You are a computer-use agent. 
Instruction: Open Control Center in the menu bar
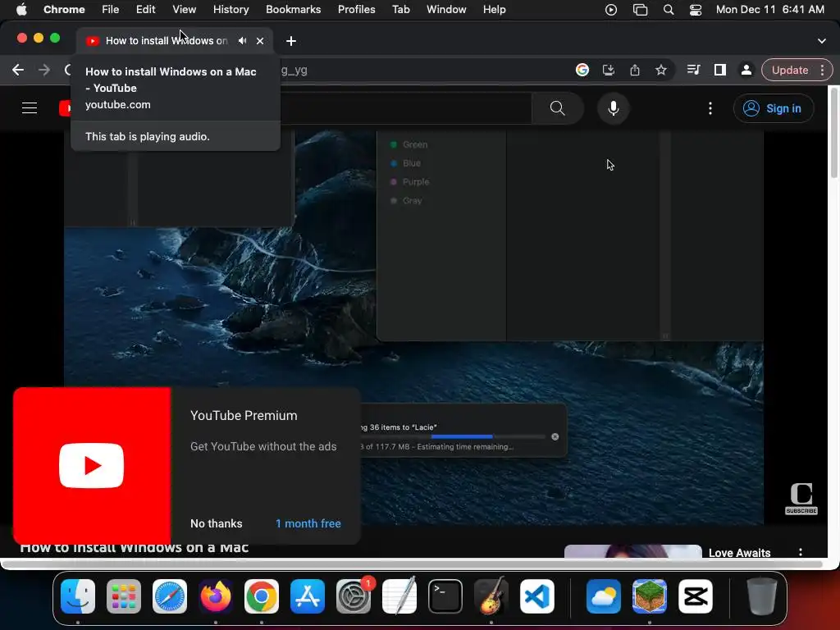(696, 10)
